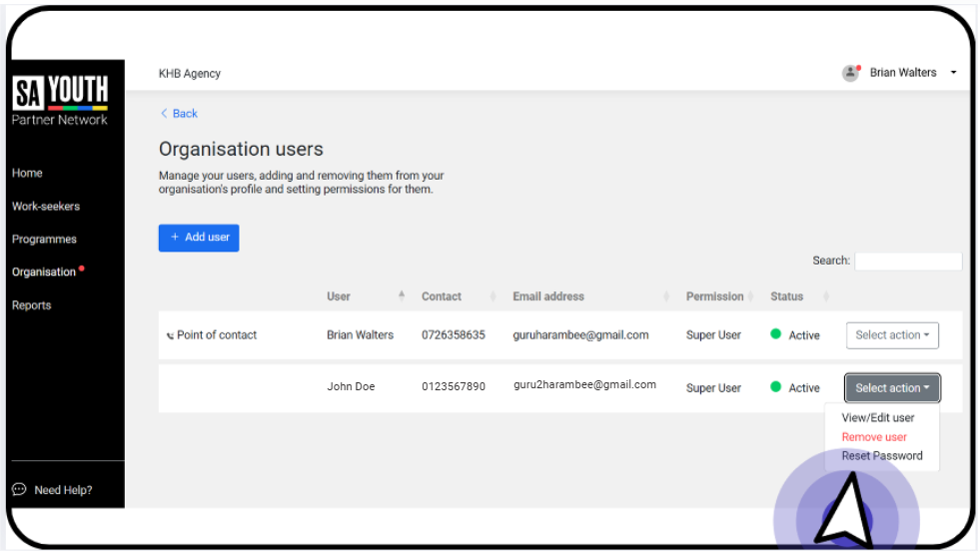980x552 pixels.
Task: Click the Point of contact label
Action: click(x=216, y=334)
